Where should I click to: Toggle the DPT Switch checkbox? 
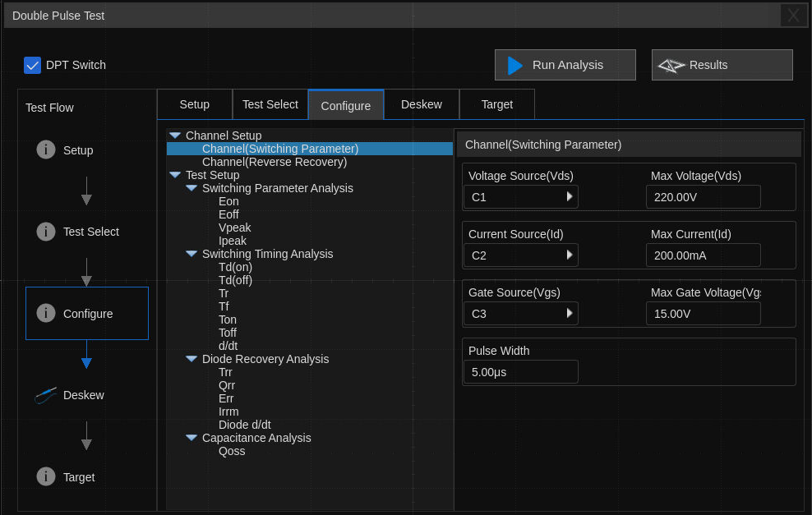(33, 65)
